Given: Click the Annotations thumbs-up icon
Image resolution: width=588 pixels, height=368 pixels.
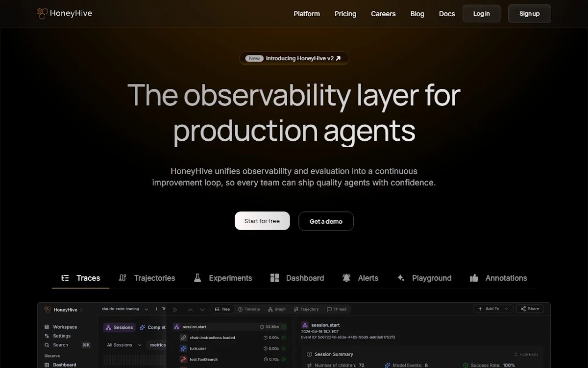Looking at the screenshot, I should tap(474, 278).
